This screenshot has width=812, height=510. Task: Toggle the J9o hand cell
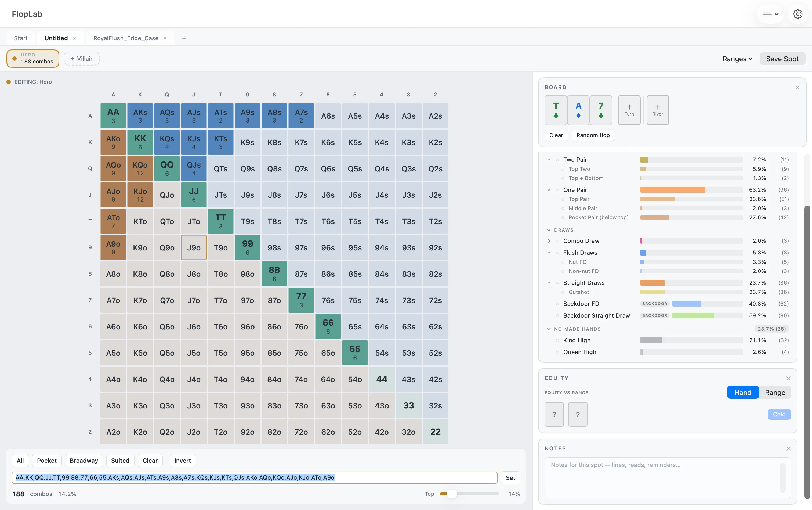pos(194,247)
